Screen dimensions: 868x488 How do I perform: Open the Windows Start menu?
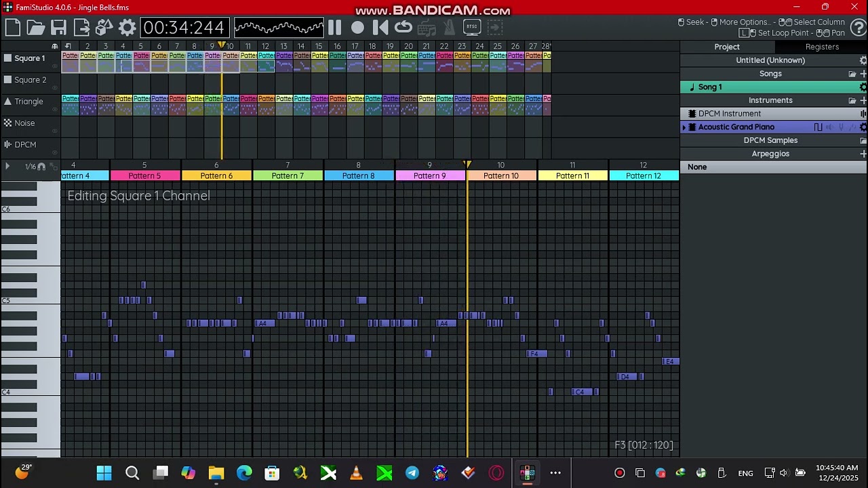pos(104,473)
